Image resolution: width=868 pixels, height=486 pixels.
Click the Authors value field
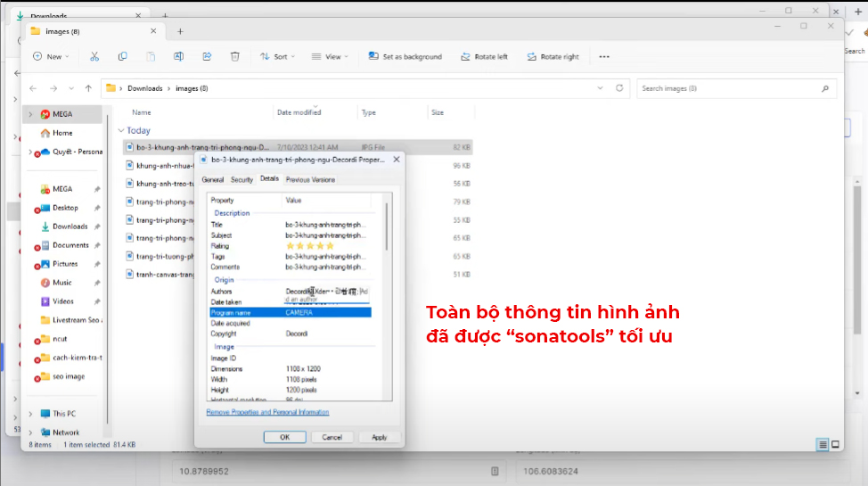coord(326,292)
